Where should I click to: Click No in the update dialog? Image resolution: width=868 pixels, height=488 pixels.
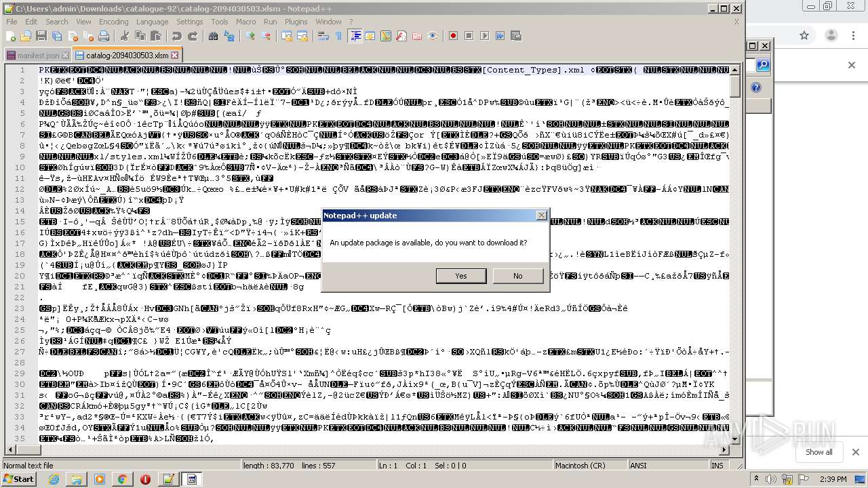click(x=518, y=276)
